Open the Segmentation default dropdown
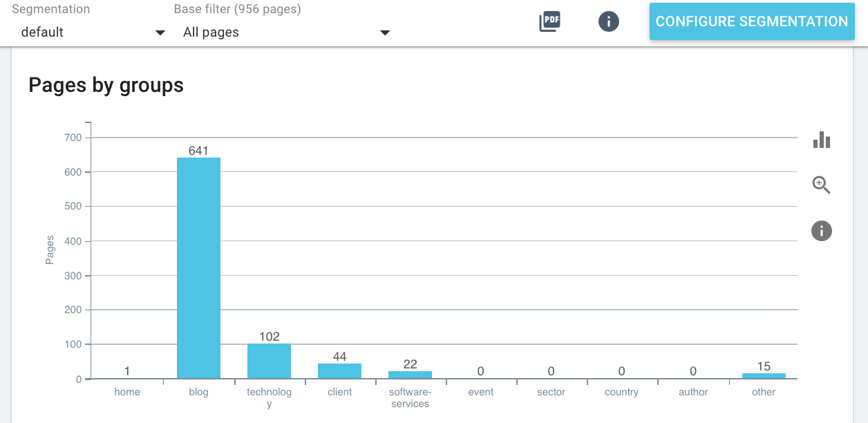 click(x=88, y=32)
